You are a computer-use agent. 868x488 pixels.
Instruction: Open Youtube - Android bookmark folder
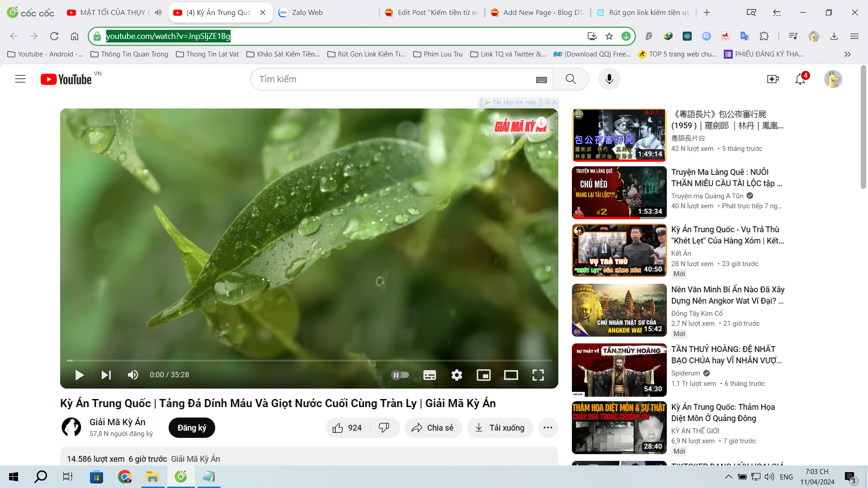coord(45,54)
